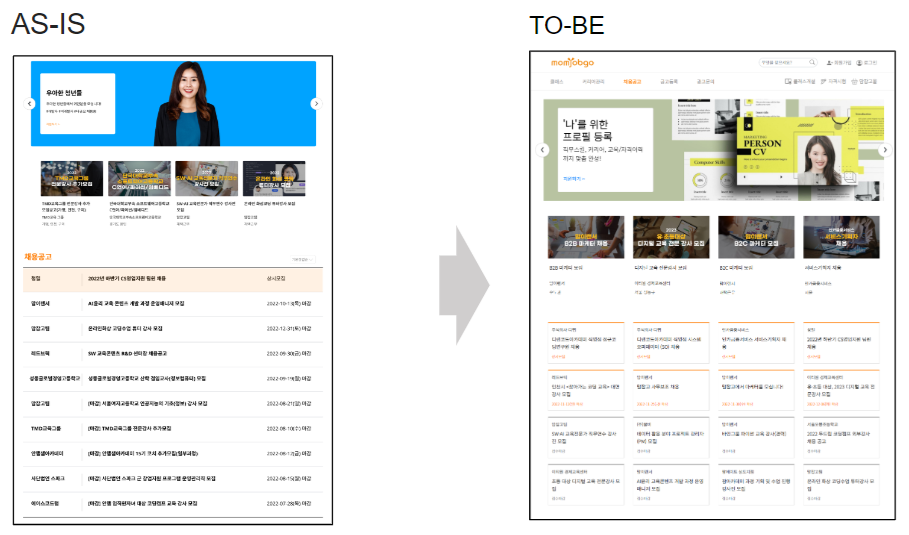This screenshot has height=535, width=909.
Task: Open the B2B 마케터 채용 thumbnail card
Action: pos(580,238)
